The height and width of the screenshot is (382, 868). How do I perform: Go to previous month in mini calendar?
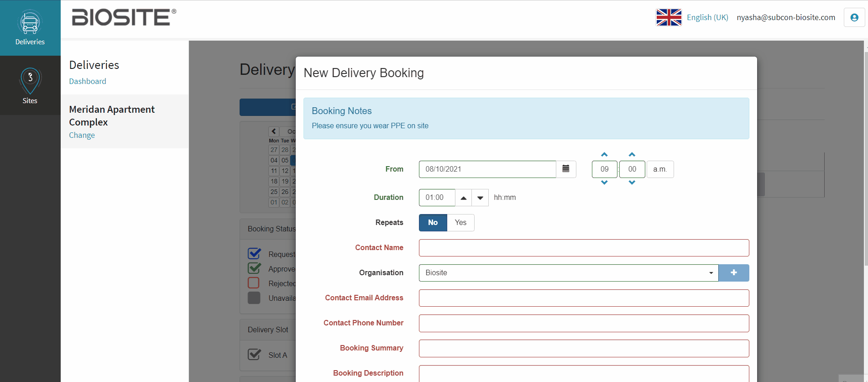(274, 131)
